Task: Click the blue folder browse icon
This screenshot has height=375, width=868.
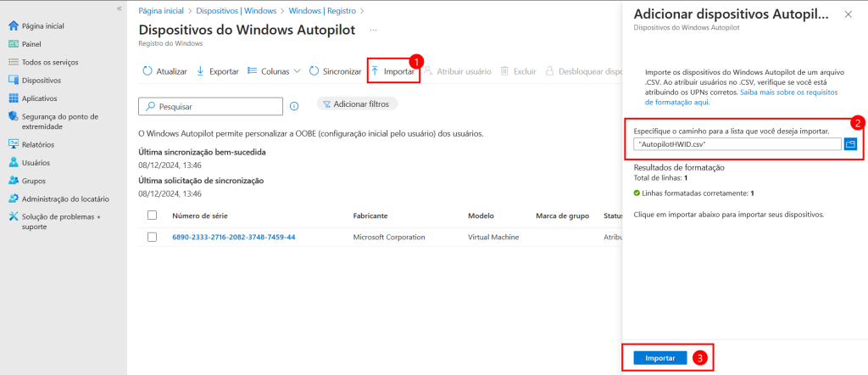Action: coord(850,144)
